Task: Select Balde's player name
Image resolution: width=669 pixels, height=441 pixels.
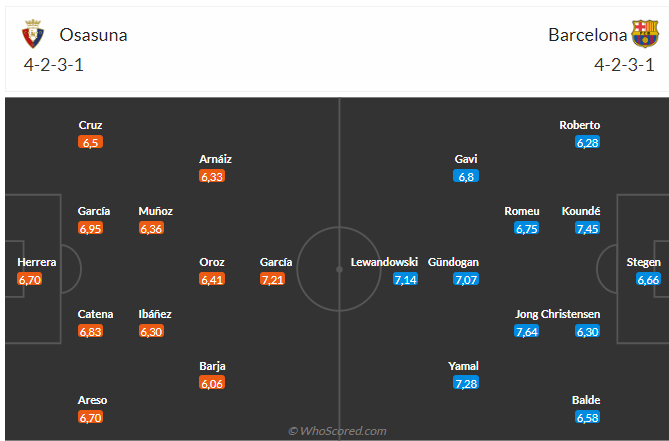Action: (x=587, y=400)
